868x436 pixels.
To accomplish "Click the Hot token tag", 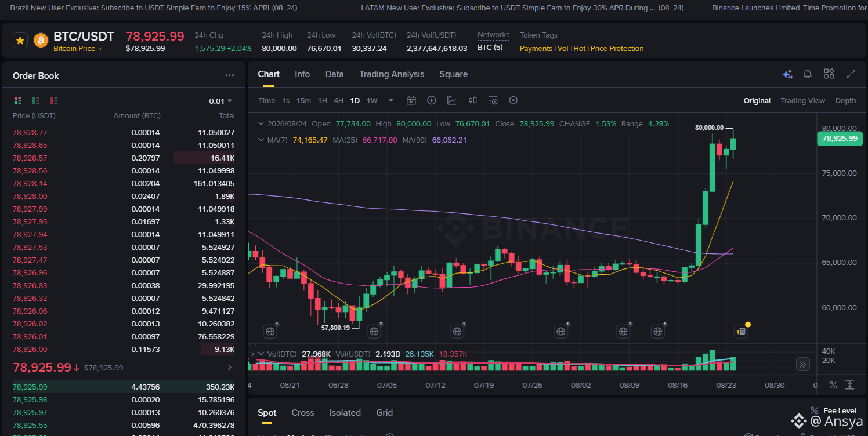I will tap(580, 49).
